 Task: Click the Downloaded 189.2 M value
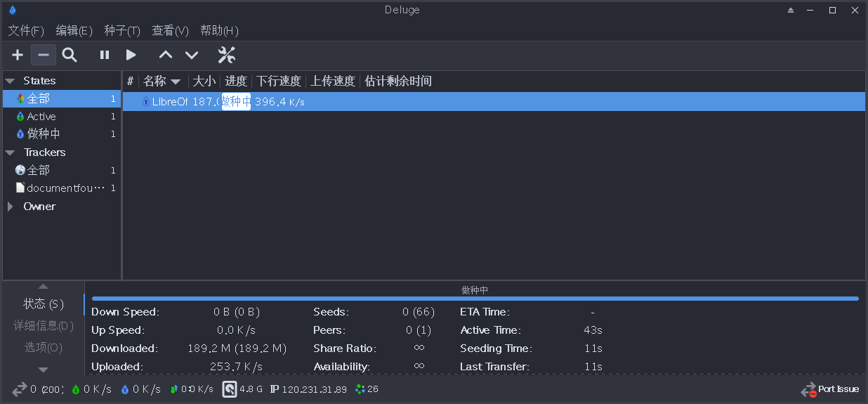(237, 348)
